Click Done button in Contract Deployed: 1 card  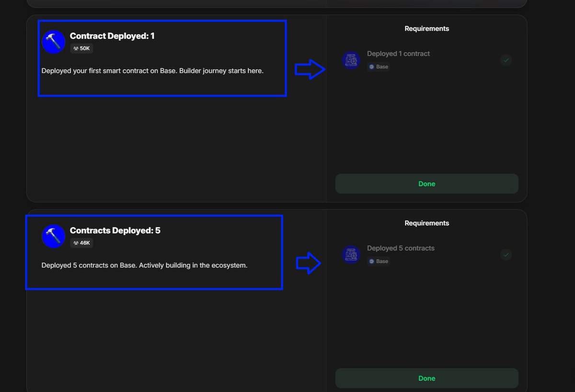[427, 184]
